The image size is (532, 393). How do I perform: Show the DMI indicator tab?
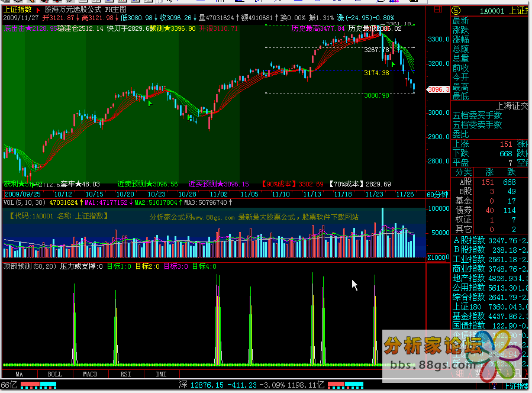click(160, 374)
